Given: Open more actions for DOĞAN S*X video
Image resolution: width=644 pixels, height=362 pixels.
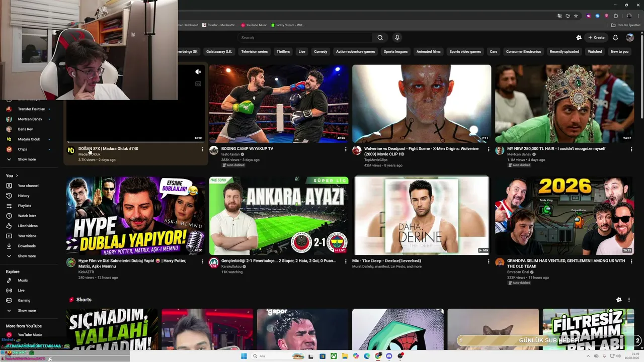Looking at the screenshot, I should tap(203, 149).
